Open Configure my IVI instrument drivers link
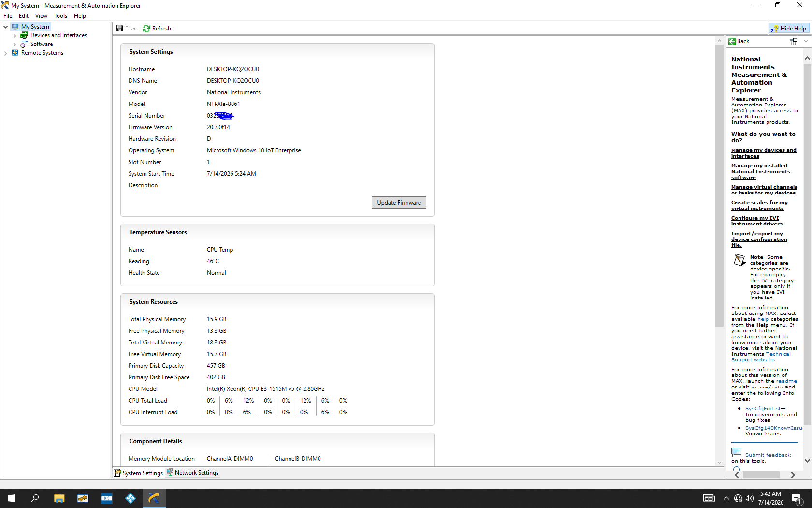Screen dimensions: 812x508 pos(757,221)
